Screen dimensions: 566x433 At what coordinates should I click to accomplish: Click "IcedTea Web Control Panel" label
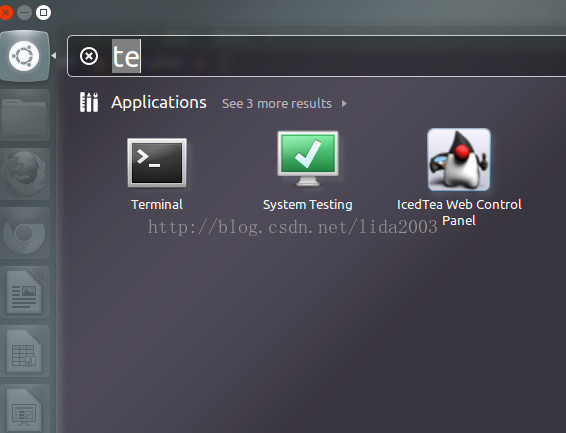[x=459, y=212]
